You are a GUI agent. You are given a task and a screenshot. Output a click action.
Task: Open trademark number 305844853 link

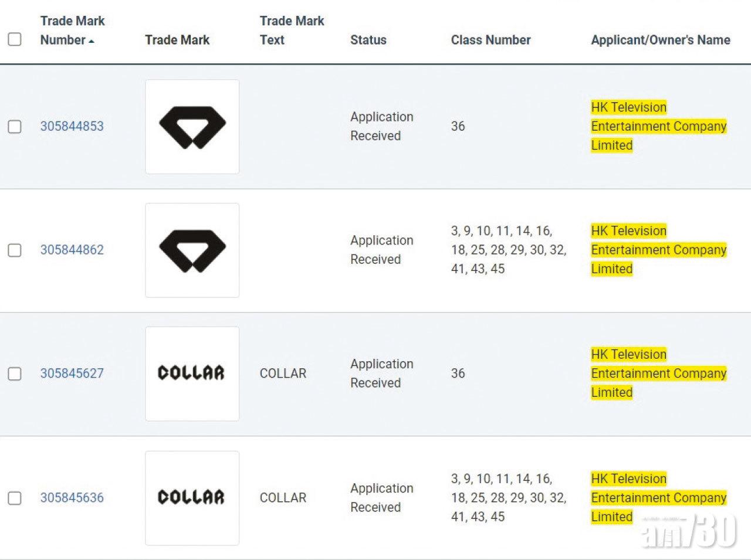click(x=72, y=126)
